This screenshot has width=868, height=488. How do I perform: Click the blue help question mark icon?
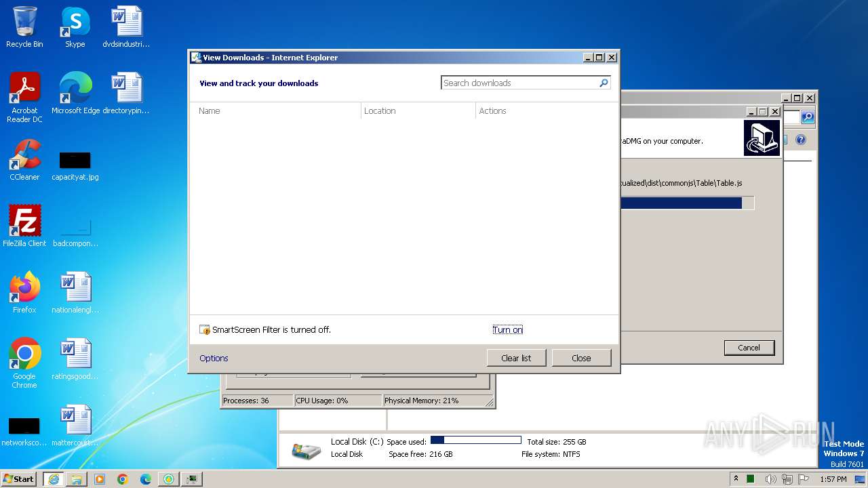click(x=801, y=140)
